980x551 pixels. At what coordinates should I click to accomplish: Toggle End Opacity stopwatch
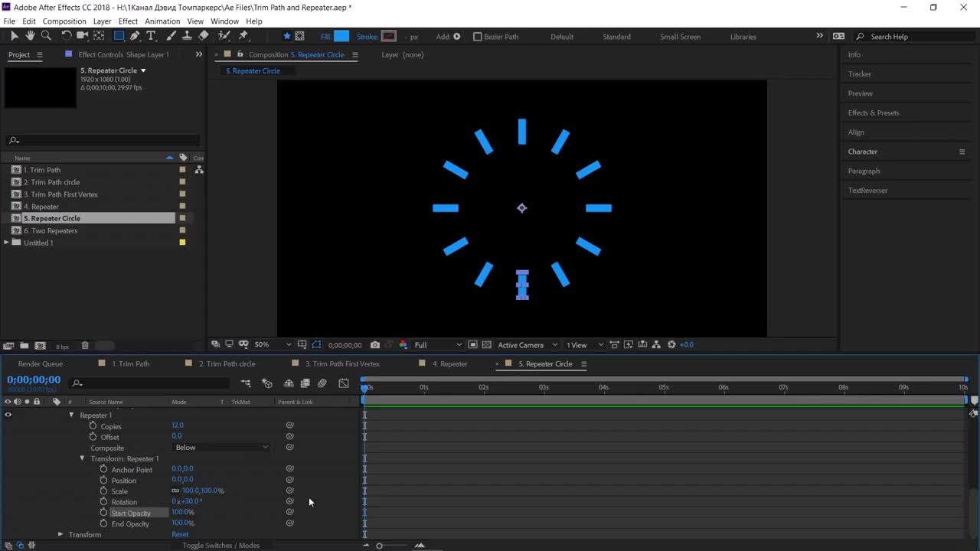pos(103,523)
